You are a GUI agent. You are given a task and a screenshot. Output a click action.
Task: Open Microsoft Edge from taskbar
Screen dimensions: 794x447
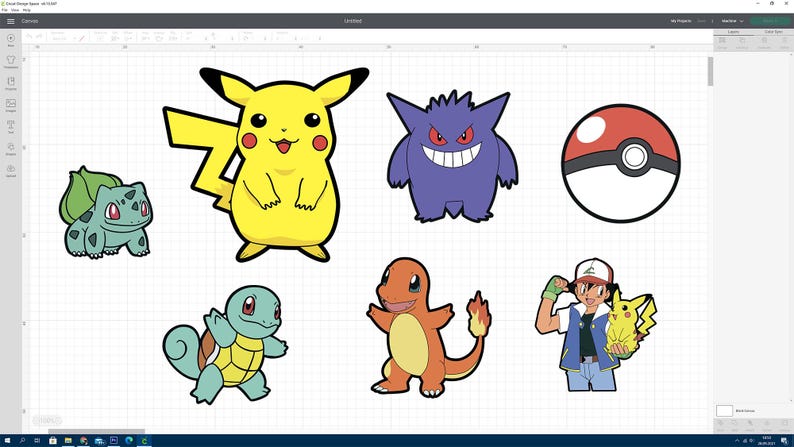pyautogui.click(x=129, y=440)
